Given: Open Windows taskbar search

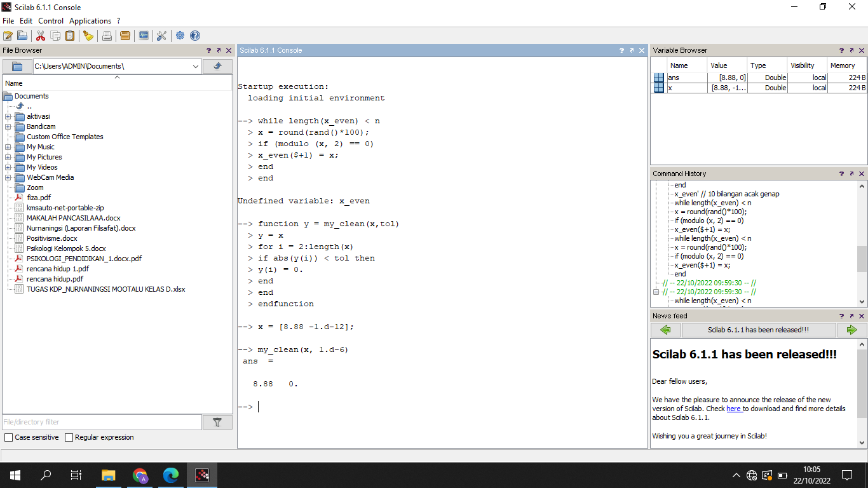Looking at the screenshot, I should (x=46, y=475).
